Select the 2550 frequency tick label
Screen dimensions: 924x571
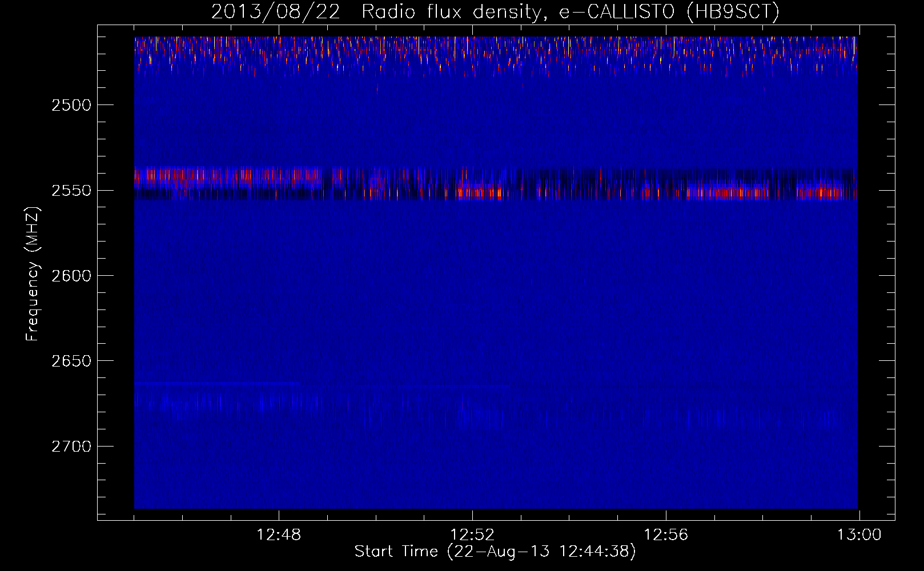tap(71, 190)
